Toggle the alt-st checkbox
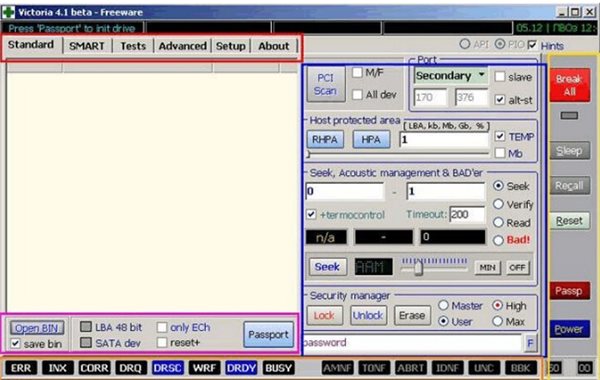 500,100
